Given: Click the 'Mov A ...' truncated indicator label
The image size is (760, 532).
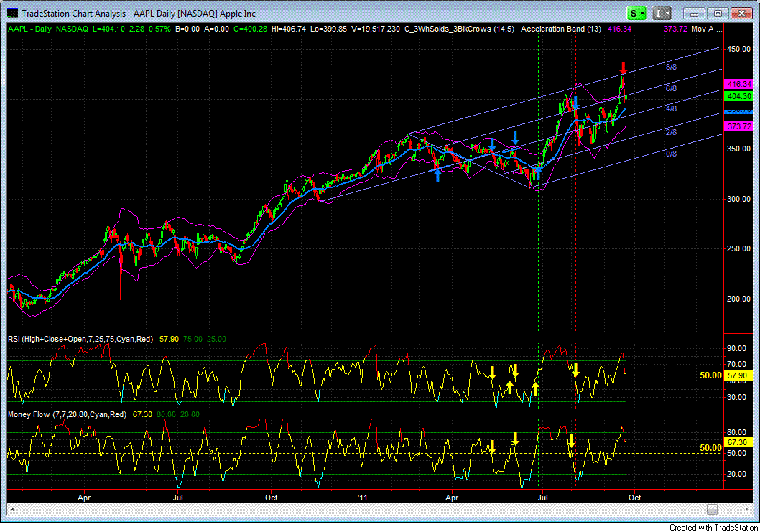Looking at the screenshot, I should [x=707, y=29].
